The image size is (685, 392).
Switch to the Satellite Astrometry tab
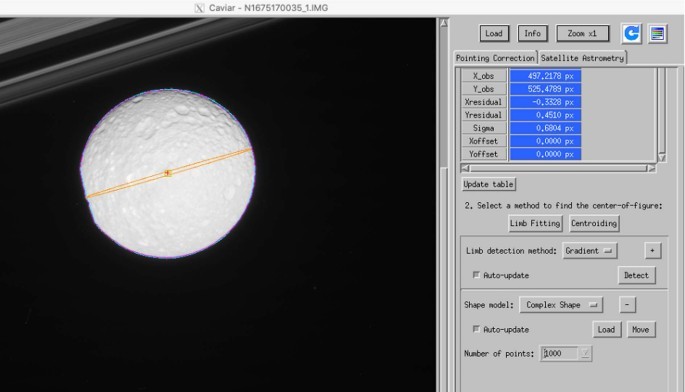582,58
